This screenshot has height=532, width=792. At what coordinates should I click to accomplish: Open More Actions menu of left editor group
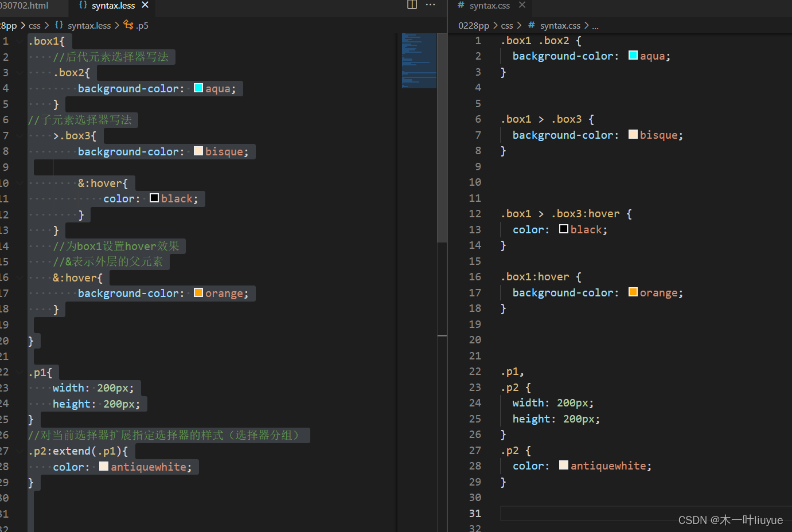pos(431,5)
